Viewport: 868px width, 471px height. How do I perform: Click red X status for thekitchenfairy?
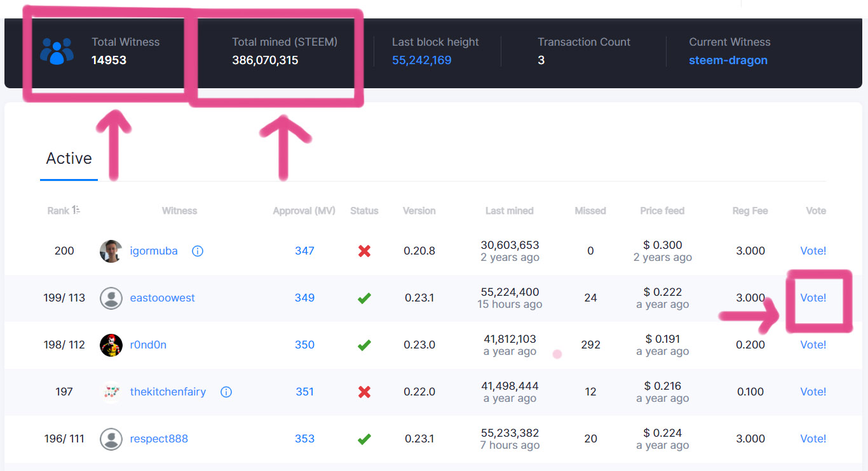point(364,392)
